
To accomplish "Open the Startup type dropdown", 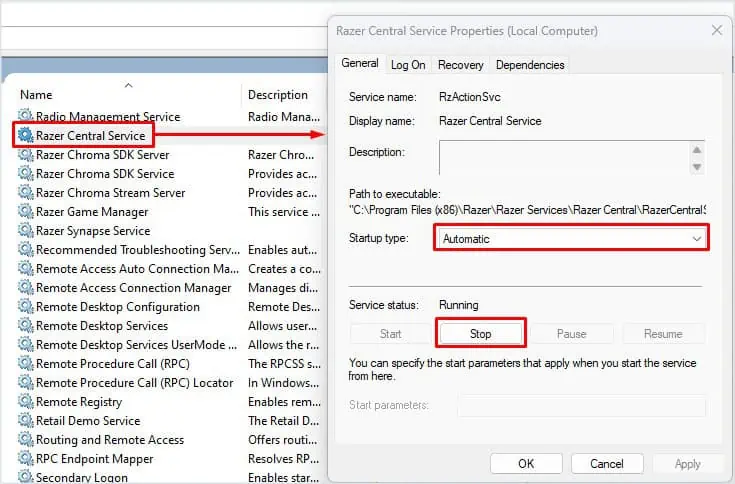I will pyautogui.click(x=572, y=239).
